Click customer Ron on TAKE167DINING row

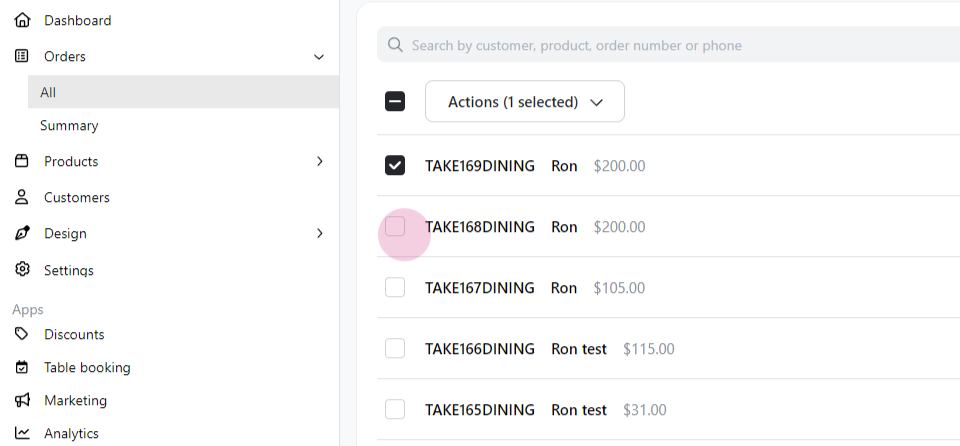click(x=564, y=288)
